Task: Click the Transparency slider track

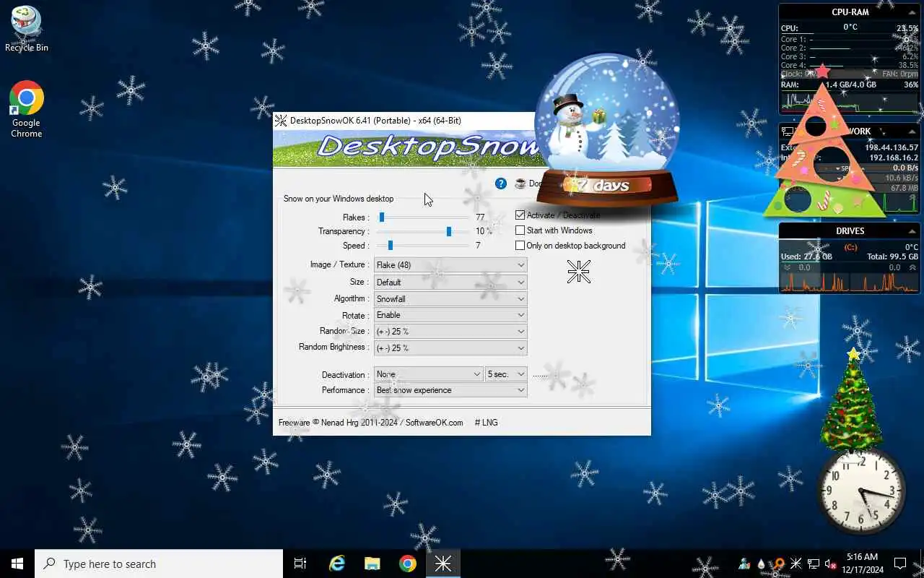Action: pyautogui.click(x=423, y=231)
